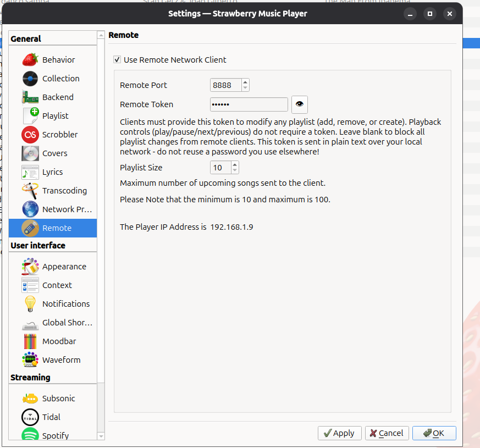
Task: Select the Waveform icon
Action: tap(30, 360)
